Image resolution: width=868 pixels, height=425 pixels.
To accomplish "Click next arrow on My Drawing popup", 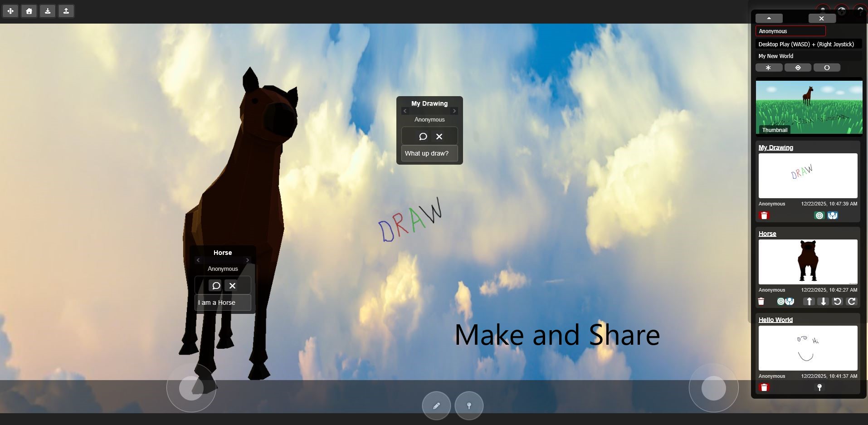I will pyautogui.click(x=454, y=111).
